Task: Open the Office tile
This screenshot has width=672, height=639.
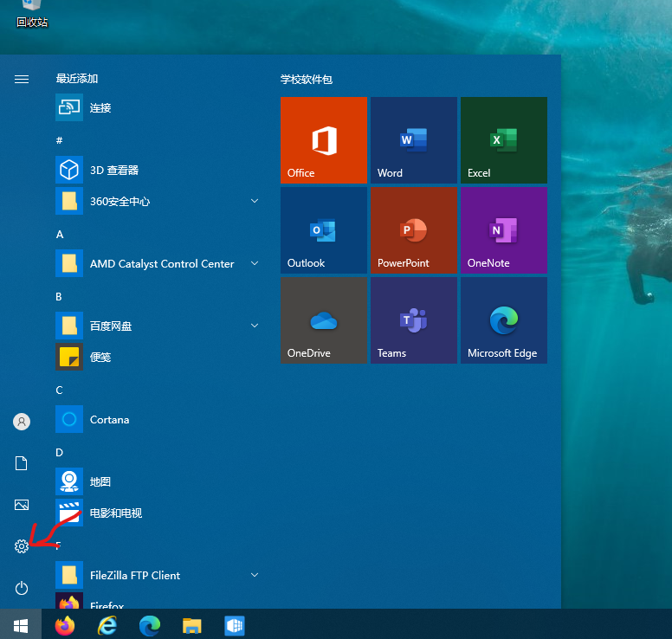Action: (324, 140)
